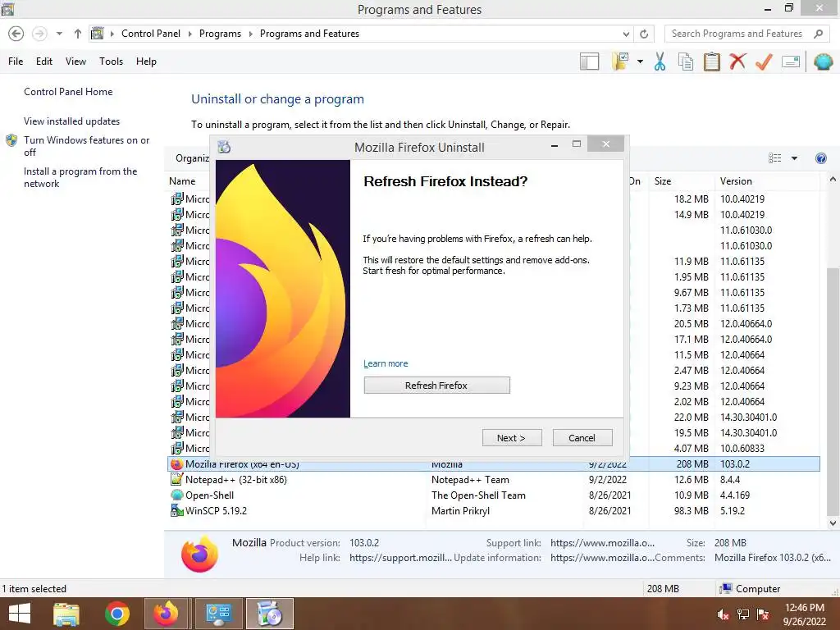The height and width of the screenshot is (630, 840).
Task: Click the vertical scrollbar of program list
Action: click(x=833, y=391)
